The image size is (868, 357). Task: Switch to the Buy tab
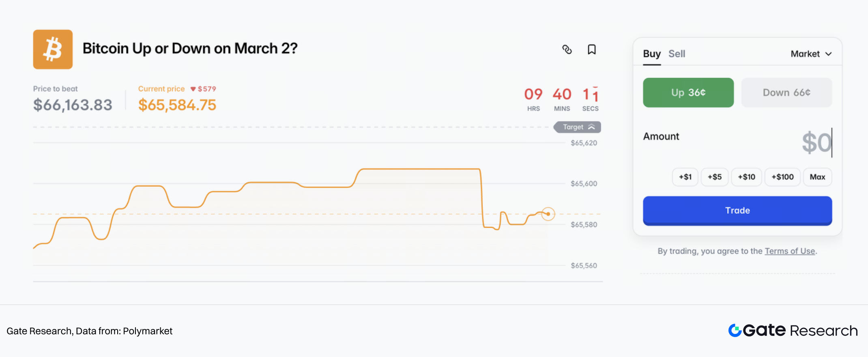pos(652,54)
